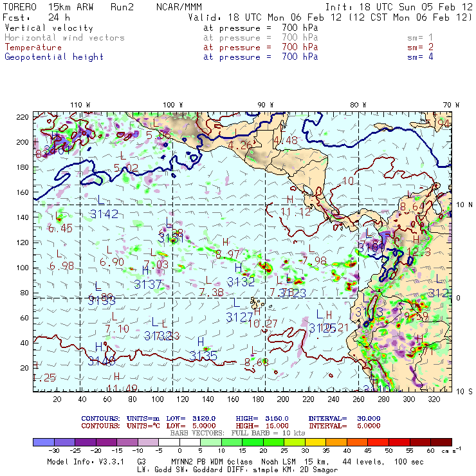Click the red "8.64" temperature value

pos(412,206)
